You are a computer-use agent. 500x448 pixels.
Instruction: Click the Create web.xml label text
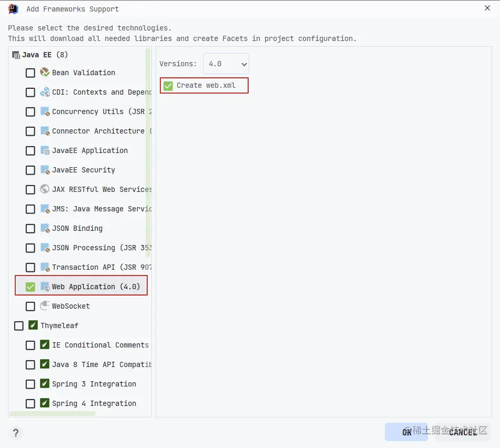pyautogui.click(x=206, y=86)
